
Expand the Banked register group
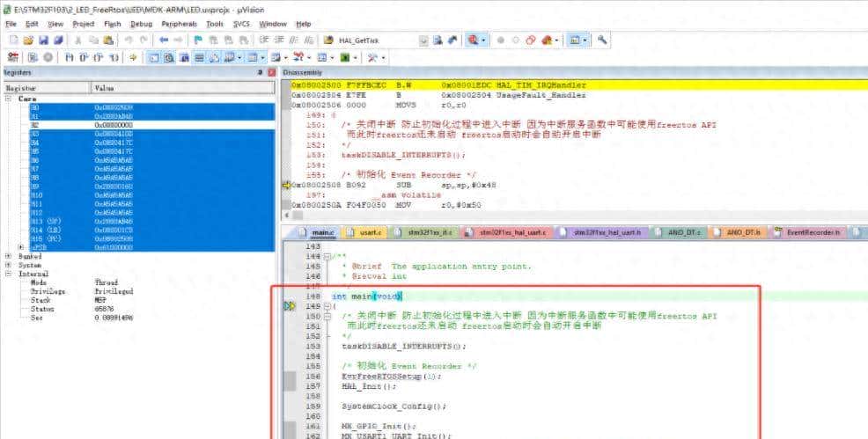[8, 257]
